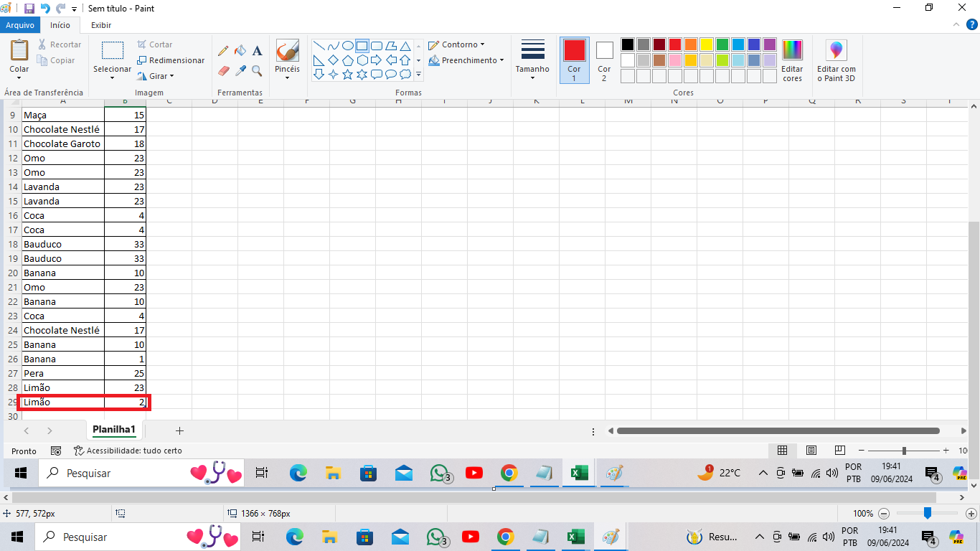Image resolution: width=980 pixels, height=551 pixels.
Task: Click the Save icon in title bar
Action: 29,9
